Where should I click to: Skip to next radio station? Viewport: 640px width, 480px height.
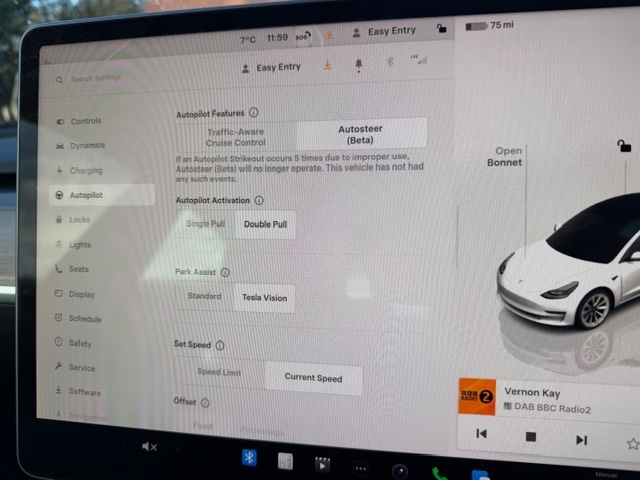(x=581, y=440)
